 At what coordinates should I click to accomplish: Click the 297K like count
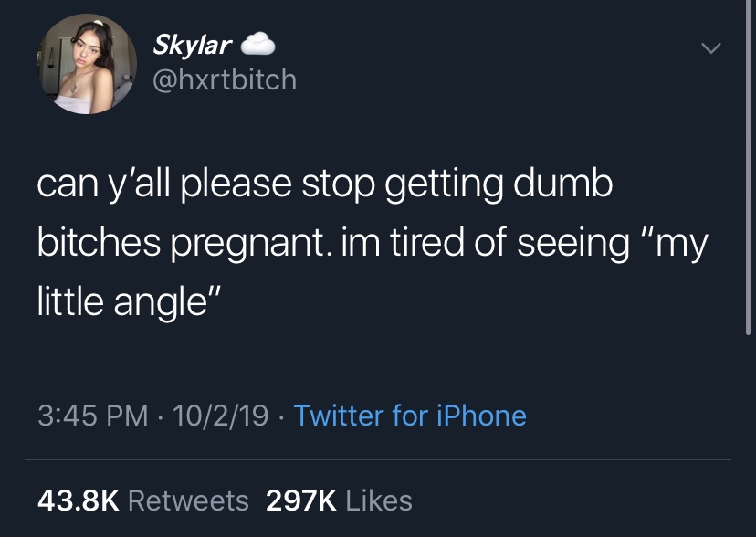point(300,500)
